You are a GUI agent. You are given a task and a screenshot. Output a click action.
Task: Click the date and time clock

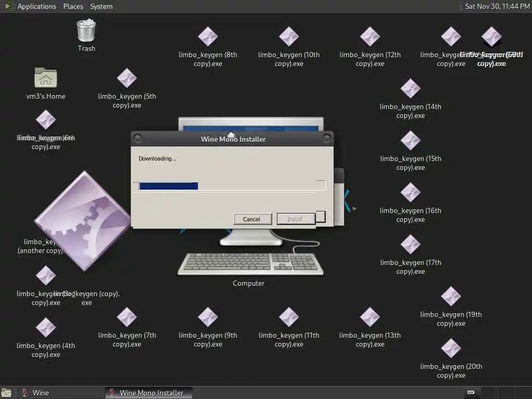[x=497, y=6]
